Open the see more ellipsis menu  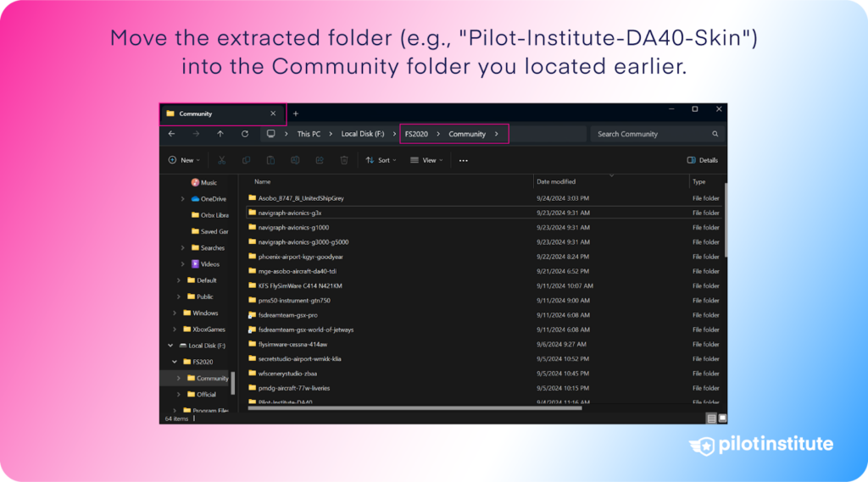pos(464,160)
